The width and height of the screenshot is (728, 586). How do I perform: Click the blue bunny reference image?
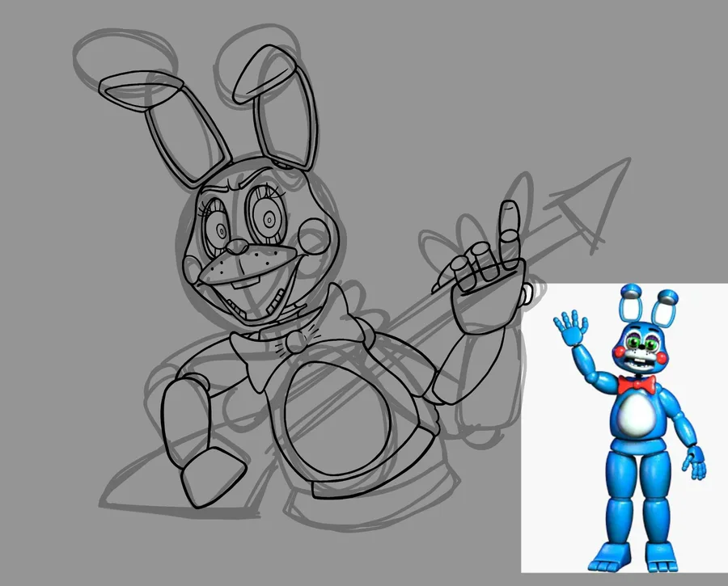click(624, 428)
